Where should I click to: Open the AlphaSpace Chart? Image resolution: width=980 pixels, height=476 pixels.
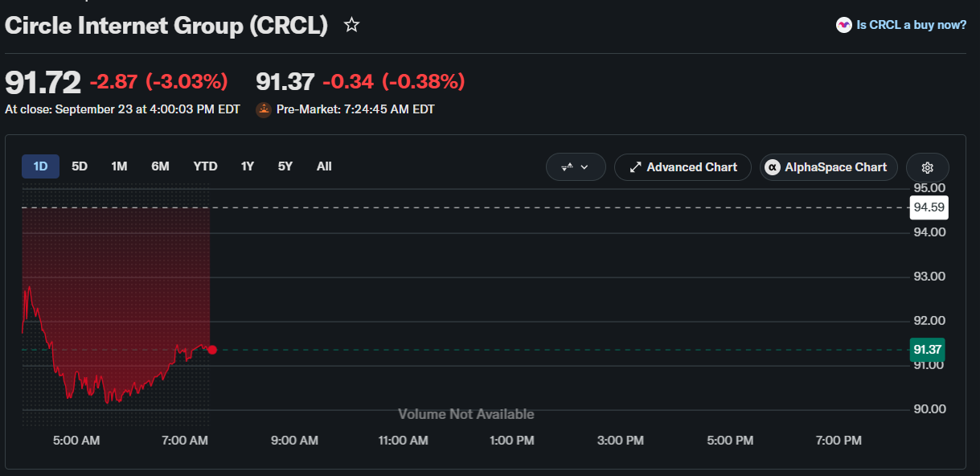point(829,167)
